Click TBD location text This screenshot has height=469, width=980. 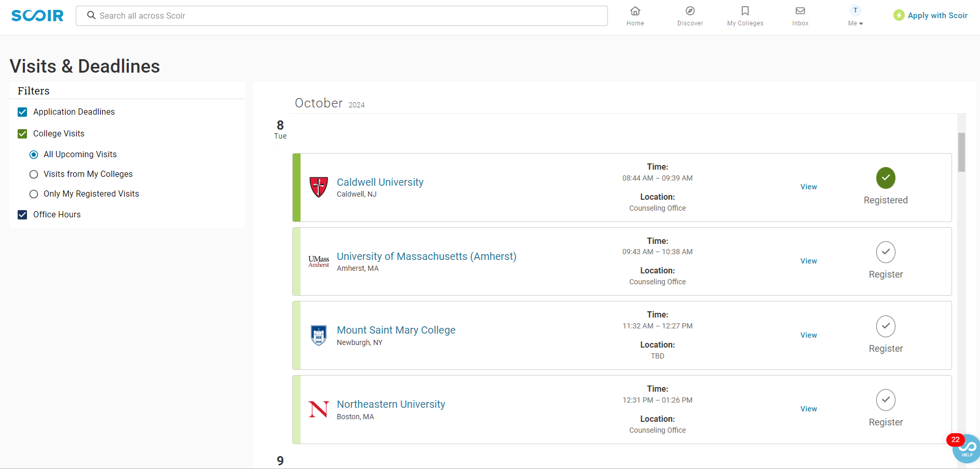click(657, 356)
